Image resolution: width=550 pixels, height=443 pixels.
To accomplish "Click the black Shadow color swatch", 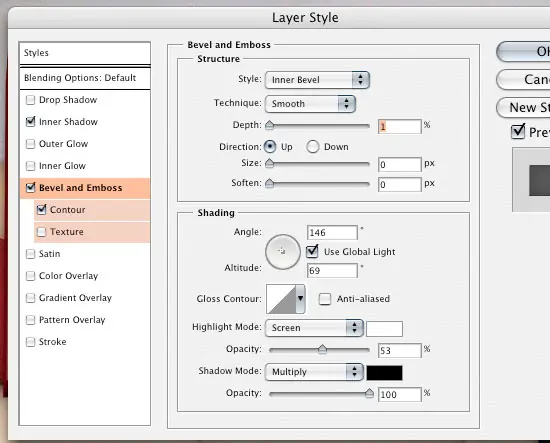I will click(384, 372).
